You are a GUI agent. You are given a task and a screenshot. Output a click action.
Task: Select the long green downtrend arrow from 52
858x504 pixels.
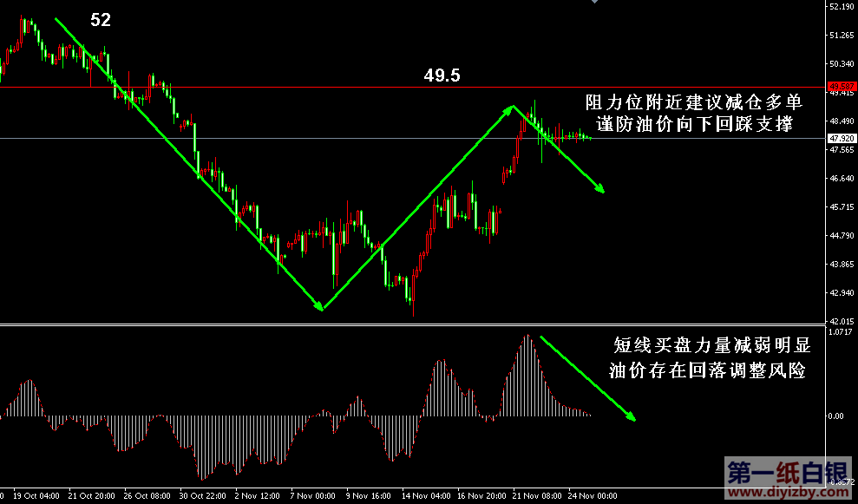point(187,162)
